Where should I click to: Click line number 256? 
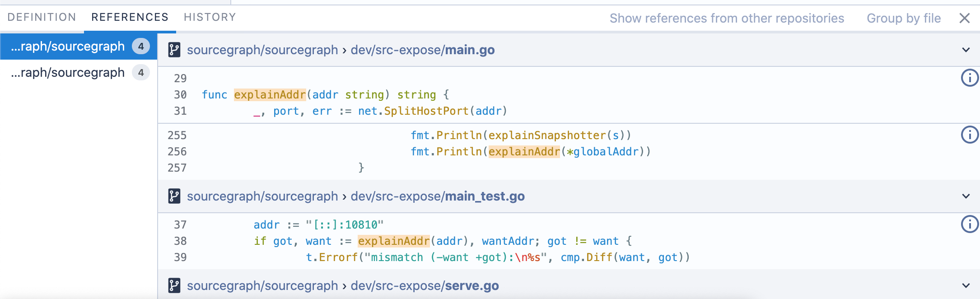[x=177, y=152]
